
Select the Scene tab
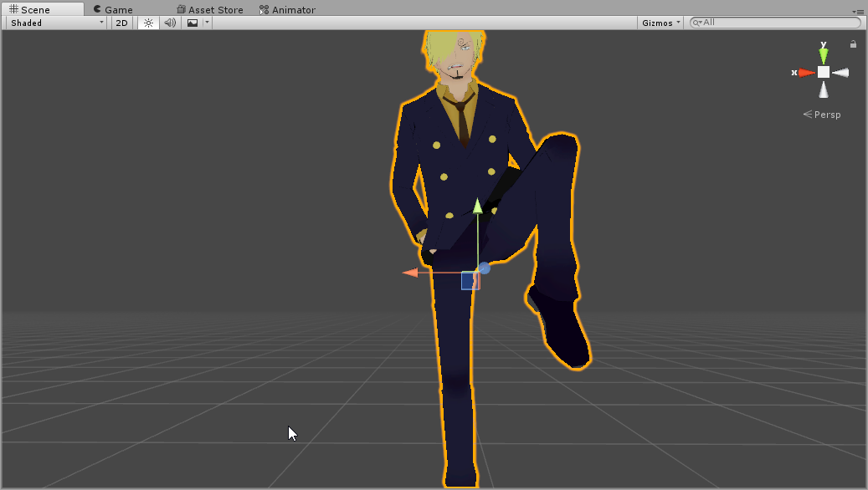pyautogui.click(x=30, y=9)
